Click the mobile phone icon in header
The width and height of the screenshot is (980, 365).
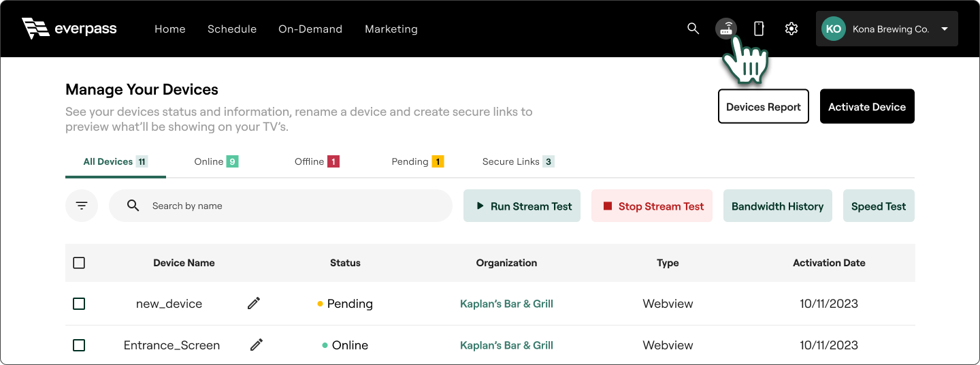(759, 29)
